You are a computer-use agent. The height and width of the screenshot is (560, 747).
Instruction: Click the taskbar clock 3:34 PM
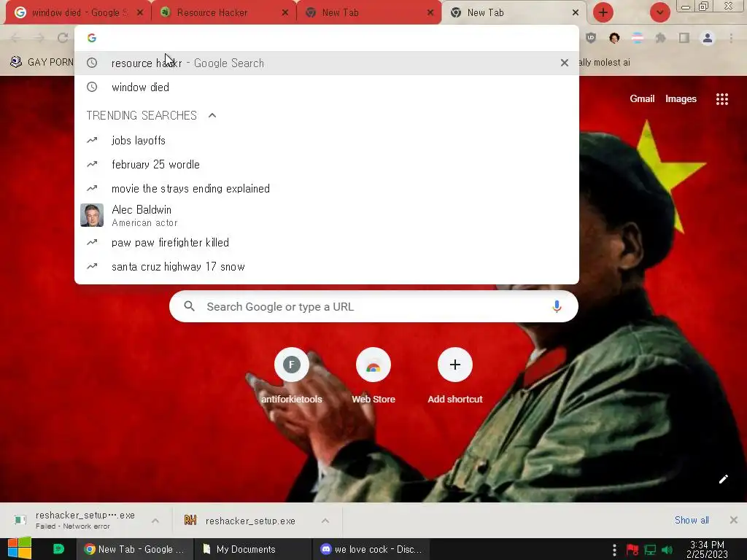point(707,549)
